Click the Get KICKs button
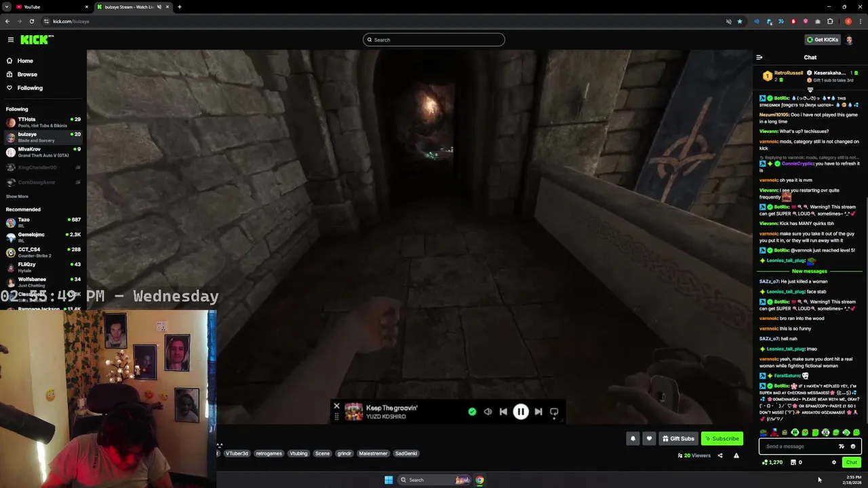The image size is (868, 488). 823,40
